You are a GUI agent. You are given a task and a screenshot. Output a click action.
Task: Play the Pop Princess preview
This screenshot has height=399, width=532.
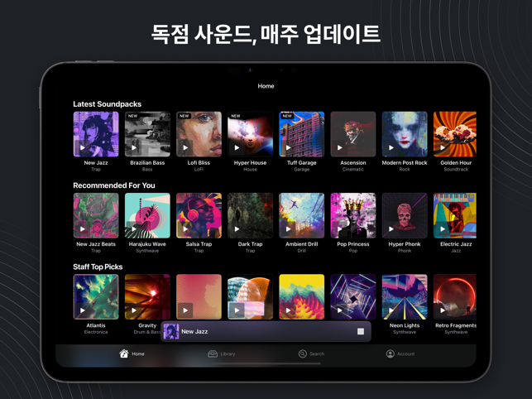click(x=339, y=229)
